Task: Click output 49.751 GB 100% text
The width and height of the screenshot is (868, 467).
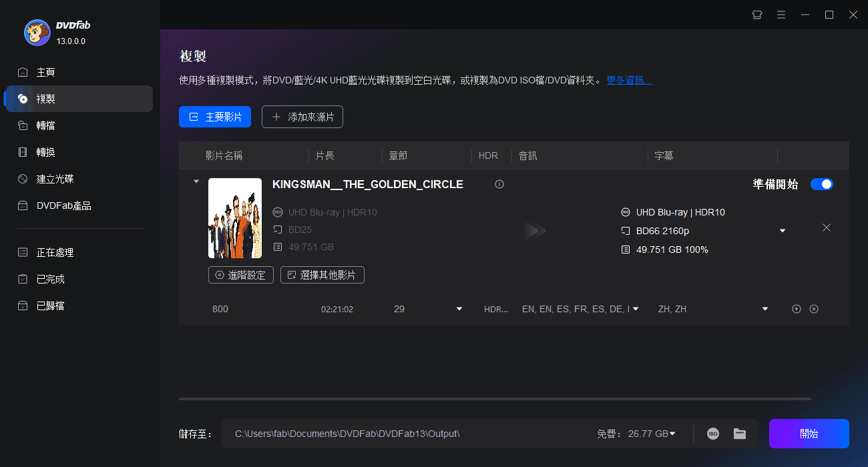Action: (x=672, y=250)
